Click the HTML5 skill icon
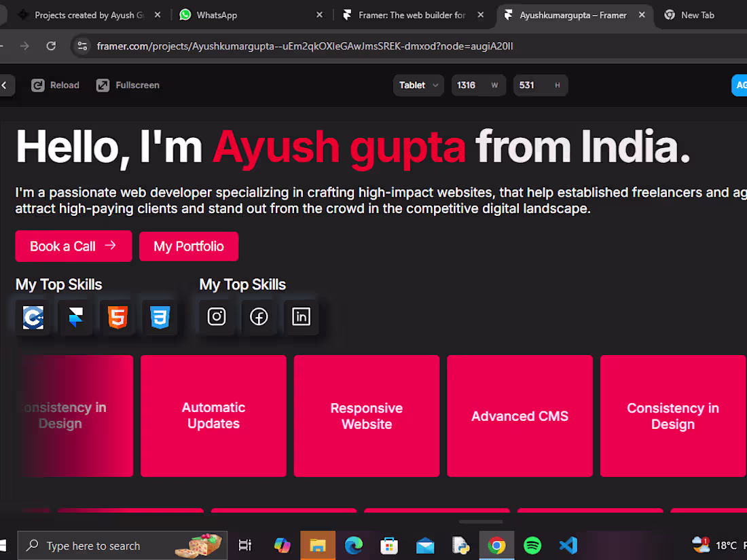This screenshot has width=747, height=560. (x=117, y=317)
